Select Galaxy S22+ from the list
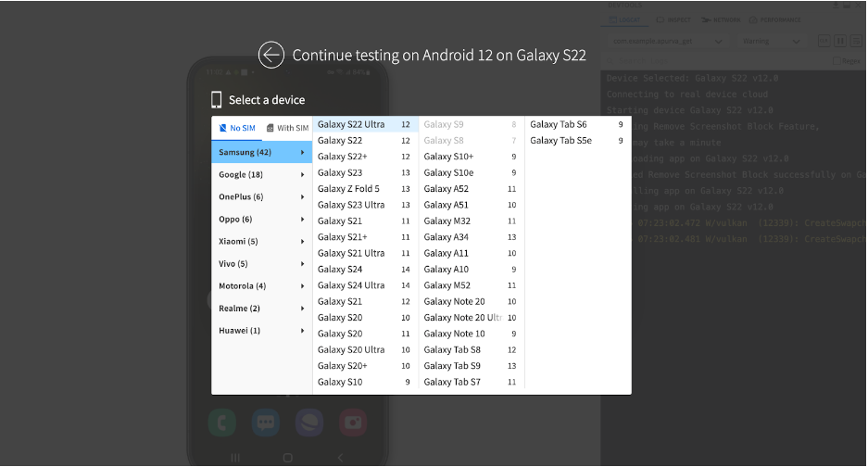This screenshot has height=467, width=868. point(365,157)
